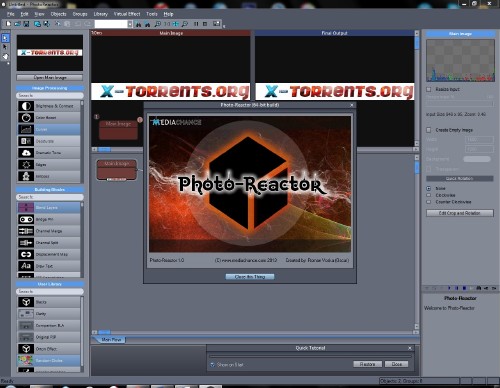The width and height of the screenshot is (500, 388).
Task: Click the save disk icon in toolbar
Action: [26, 24]
